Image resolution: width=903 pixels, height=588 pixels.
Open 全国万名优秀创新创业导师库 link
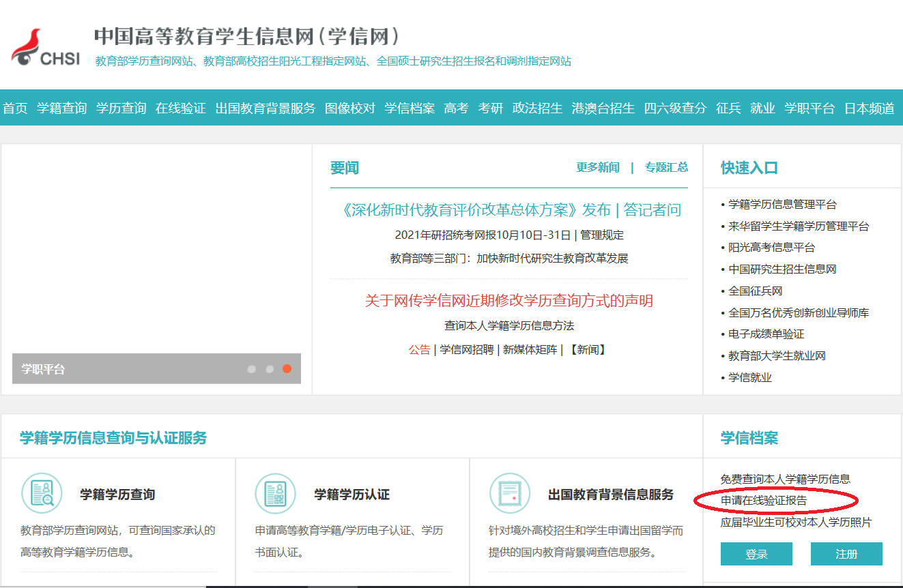pos(799,312)
